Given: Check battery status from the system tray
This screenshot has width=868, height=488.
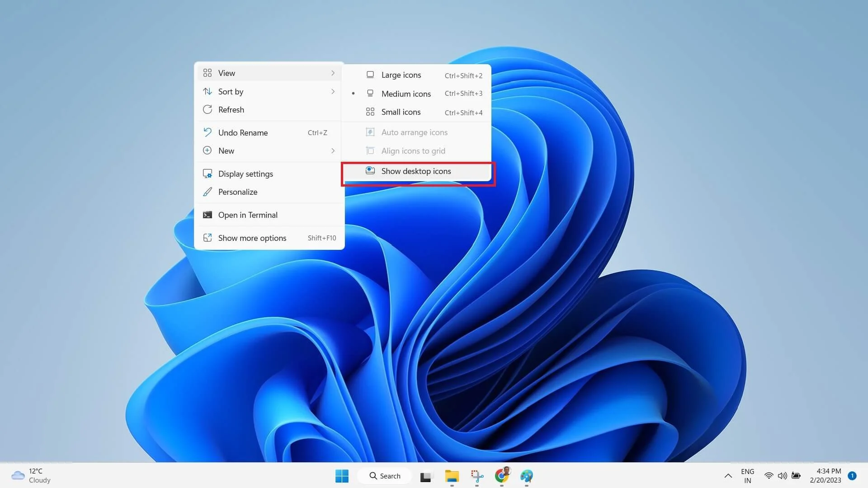Looking at the screenshot, I should [x=796, y=475].
